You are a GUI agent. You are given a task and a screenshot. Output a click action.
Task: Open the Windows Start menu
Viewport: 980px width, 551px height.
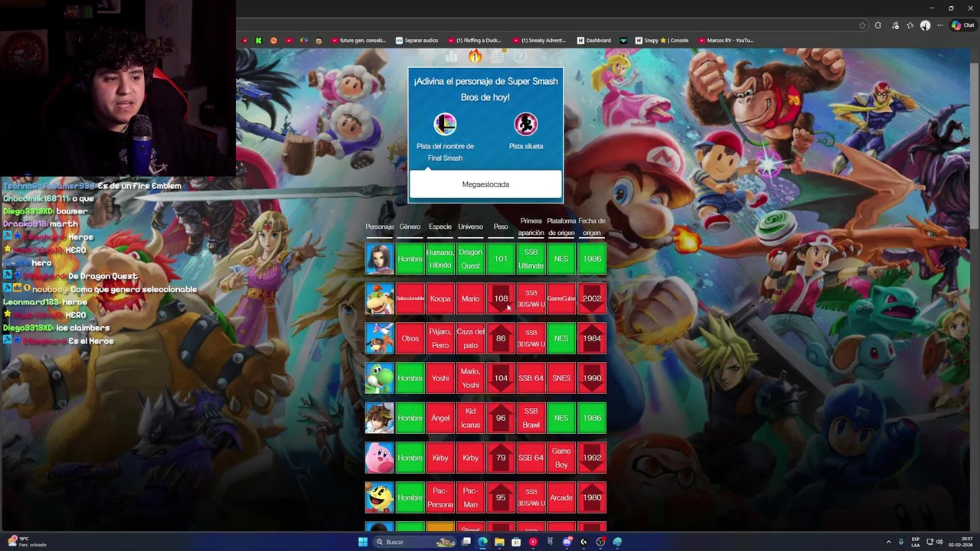(363, 542)
